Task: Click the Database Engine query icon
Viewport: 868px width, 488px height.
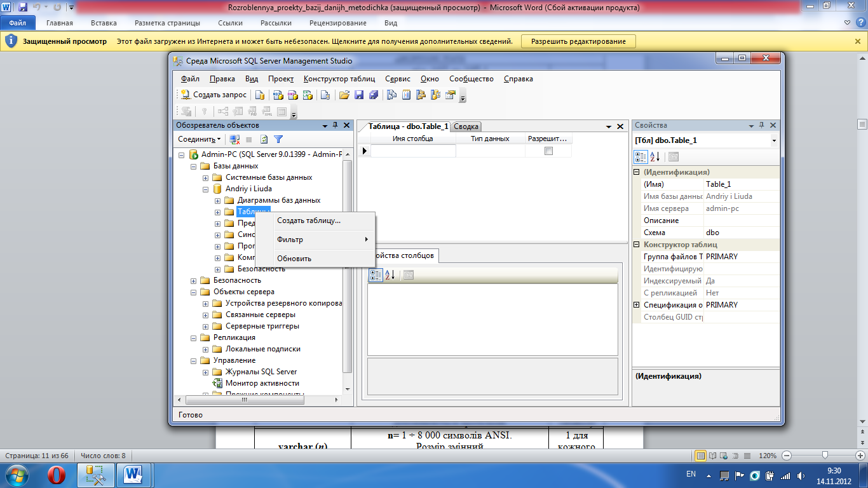Action: (x=260, y=95)
